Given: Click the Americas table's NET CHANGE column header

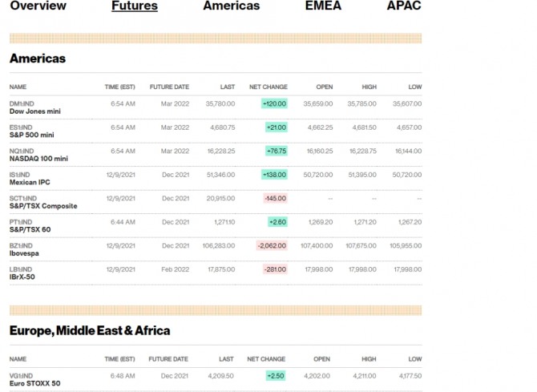Looking at the screenshot, I should point(268,87).
